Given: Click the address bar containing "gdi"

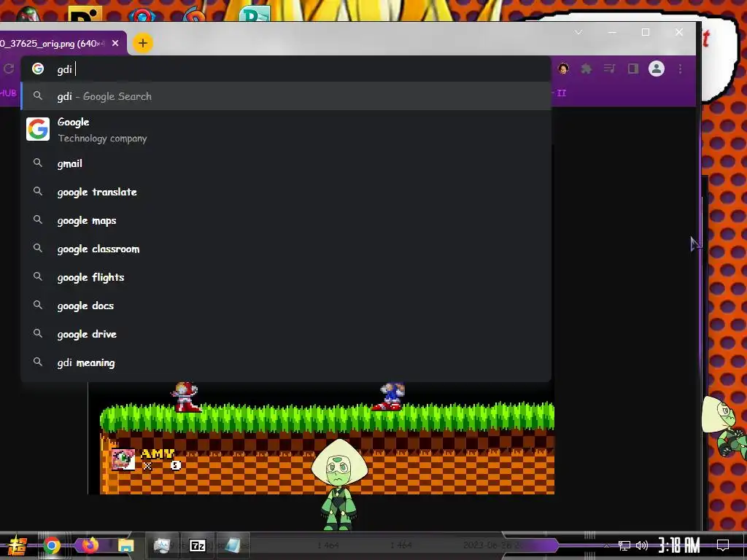Looking at the screenshot, I should pos(286,69).
